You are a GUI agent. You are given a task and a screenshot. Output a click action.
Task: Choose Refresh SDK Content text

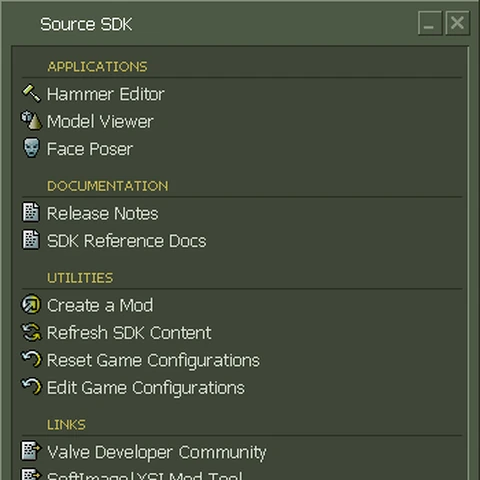click(129, 333)
